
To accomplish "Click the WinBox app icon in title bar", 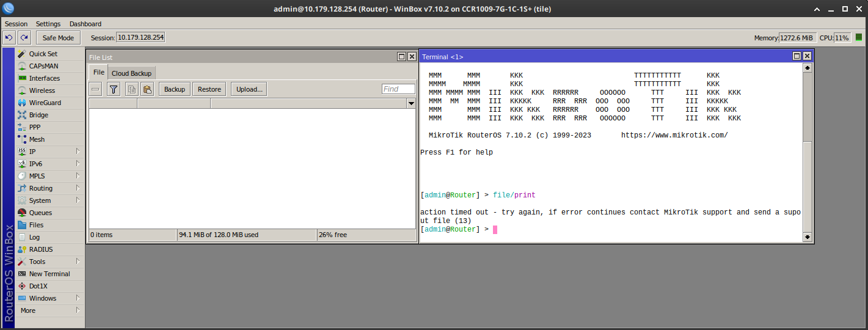I will tap(7, 9).
